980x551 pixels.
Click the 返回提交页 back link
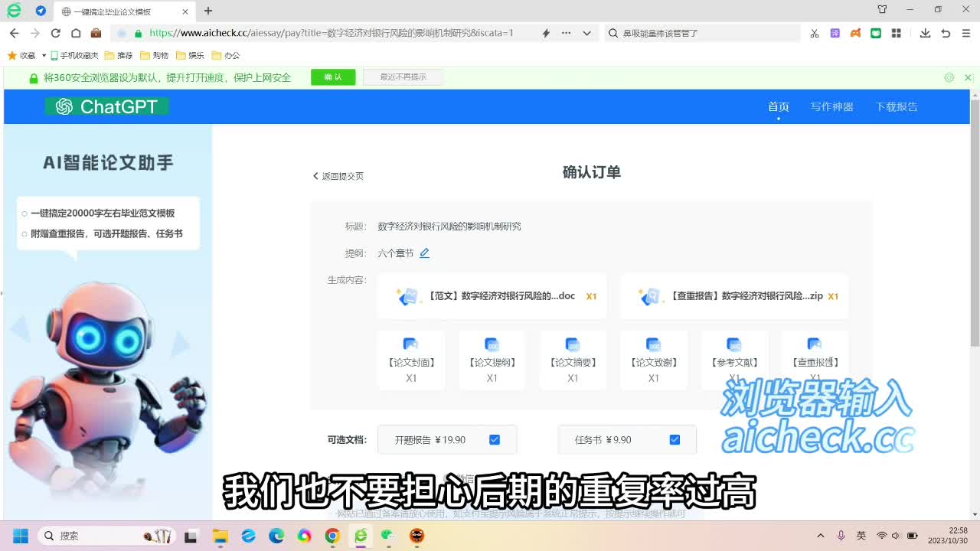[338, 176]
